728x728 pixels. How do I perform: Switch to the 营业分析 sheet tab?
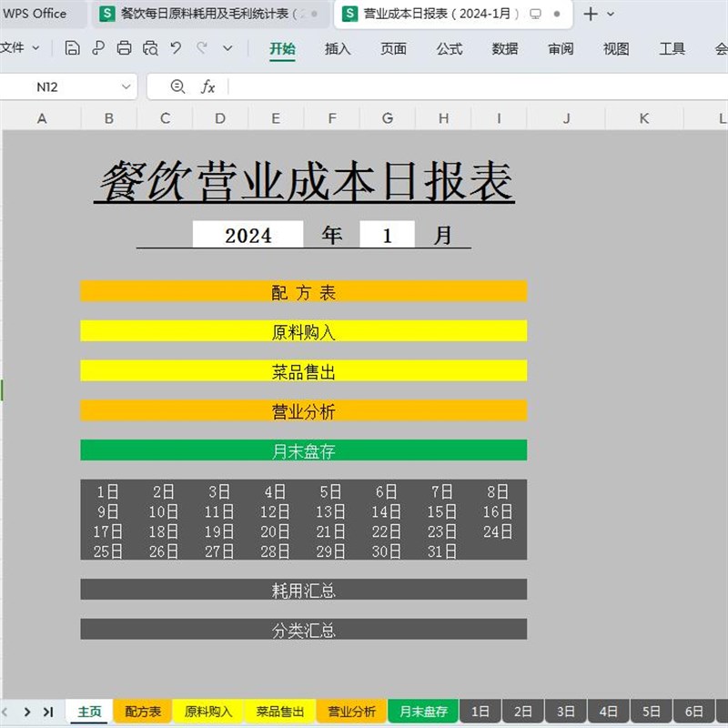(x=351, y=712)
